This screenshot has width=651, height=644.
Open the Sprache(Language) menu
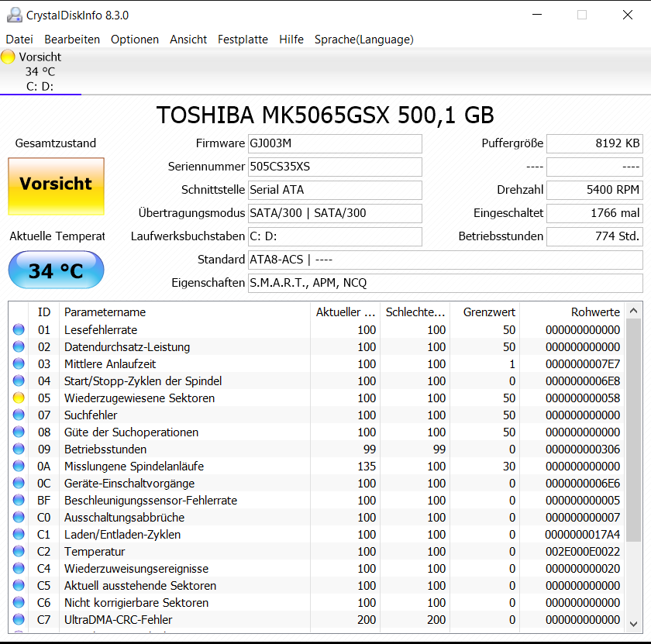point(363,40)
